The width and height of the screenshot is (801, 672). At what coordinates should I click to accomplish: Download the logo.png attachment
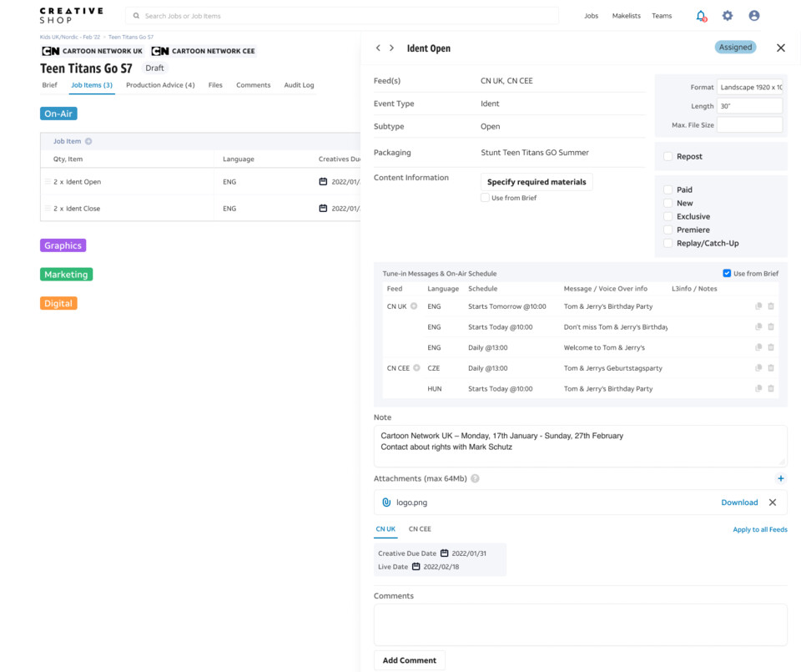click(739, 503)
